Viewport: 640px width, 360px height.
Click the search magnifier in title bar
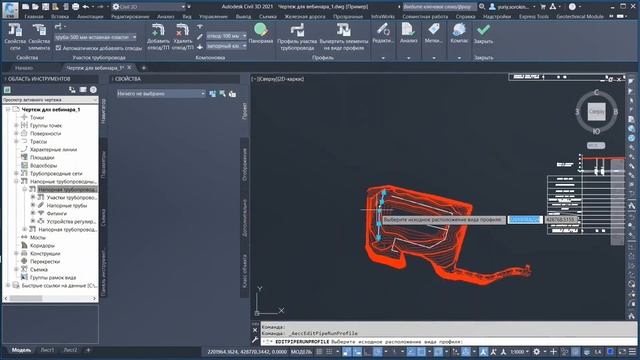(482, 7)
